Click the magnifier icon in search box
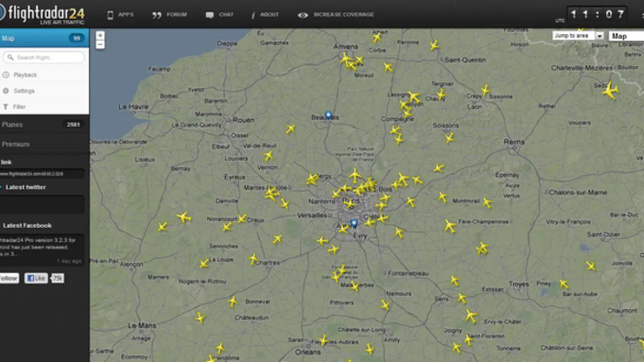The image size is (644, 362). coord(10,57)
